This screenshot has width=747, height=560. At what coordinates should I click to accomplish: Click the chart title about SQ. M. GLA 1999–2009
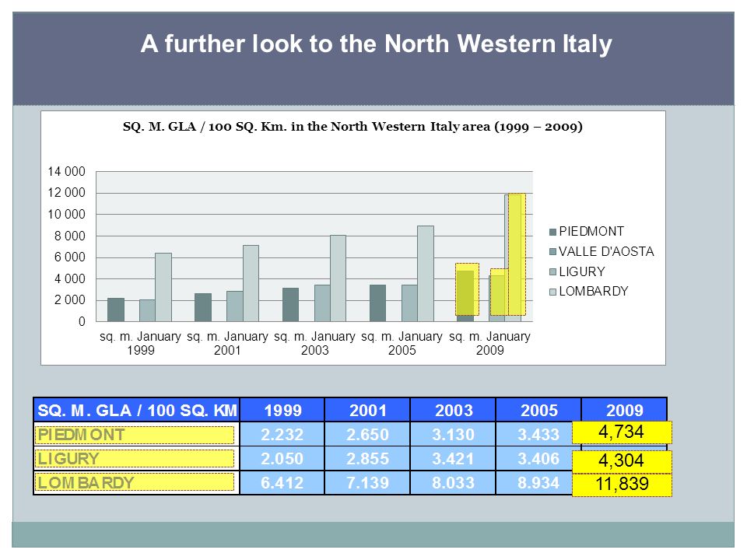tap(352, 127)
